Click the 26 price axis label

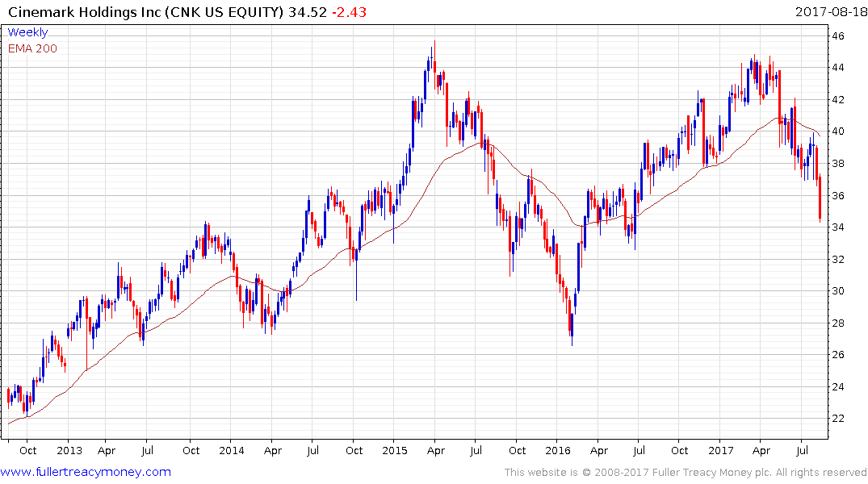tap(837, 355)
